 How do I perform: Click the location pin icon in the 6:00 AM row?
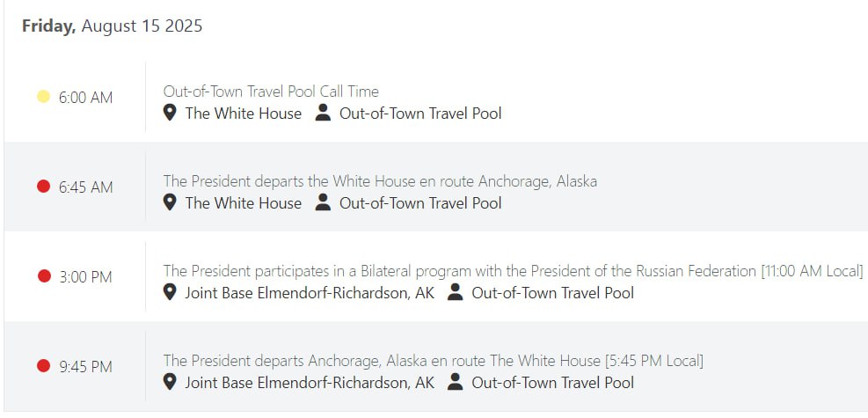click(x=171, y=113)
